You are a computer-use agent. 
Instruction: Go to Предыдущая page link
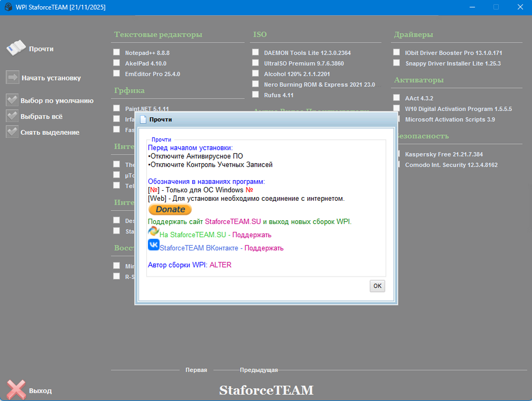point(259,370)
